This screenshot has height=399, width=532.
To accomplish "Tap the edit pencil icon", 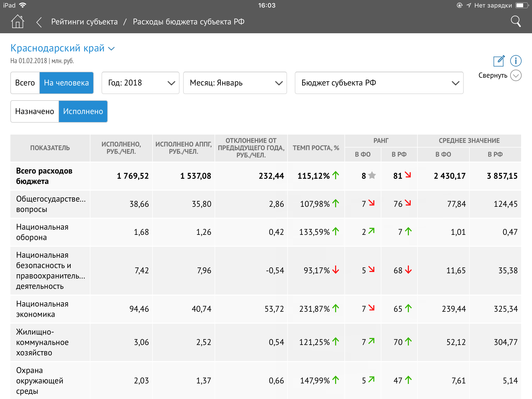I will [x=499, y=61].
